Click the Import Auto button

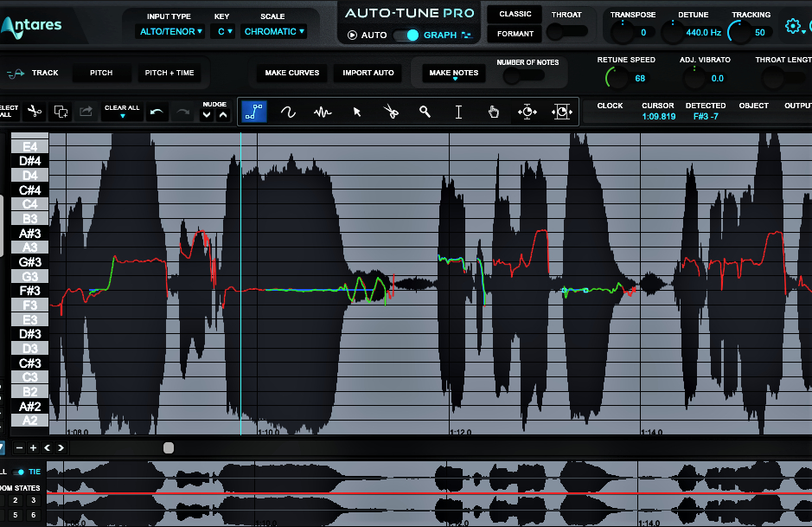(x=368, y=73)
